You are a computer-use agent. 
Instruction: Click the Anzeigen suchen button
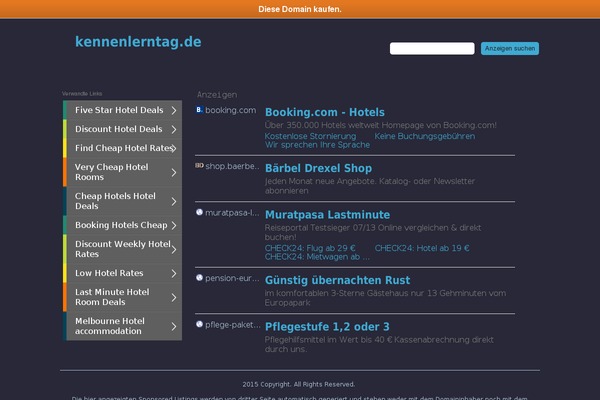tap(510, 49)
